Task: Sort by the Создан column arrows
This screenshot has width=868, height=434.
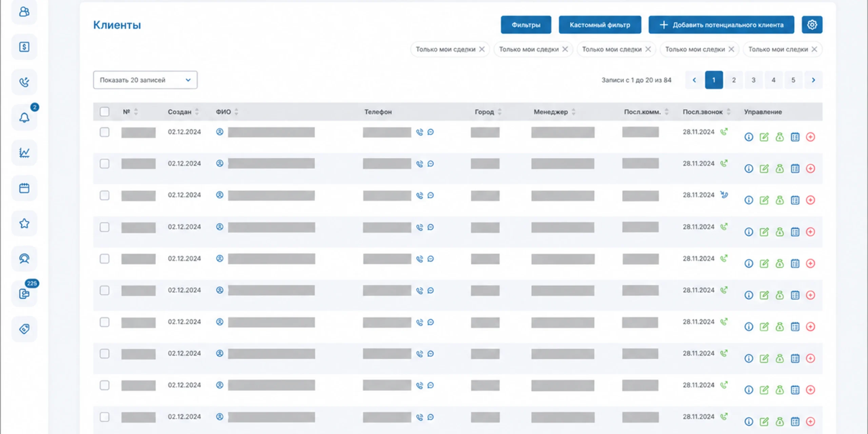Action: tap(197, 112)
